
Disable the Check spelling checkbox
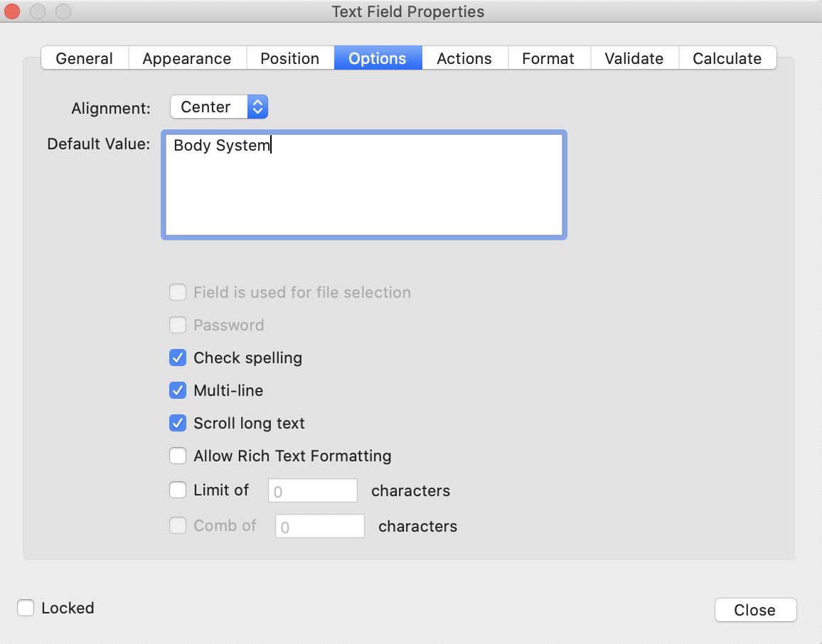click(x=177, y=358)
